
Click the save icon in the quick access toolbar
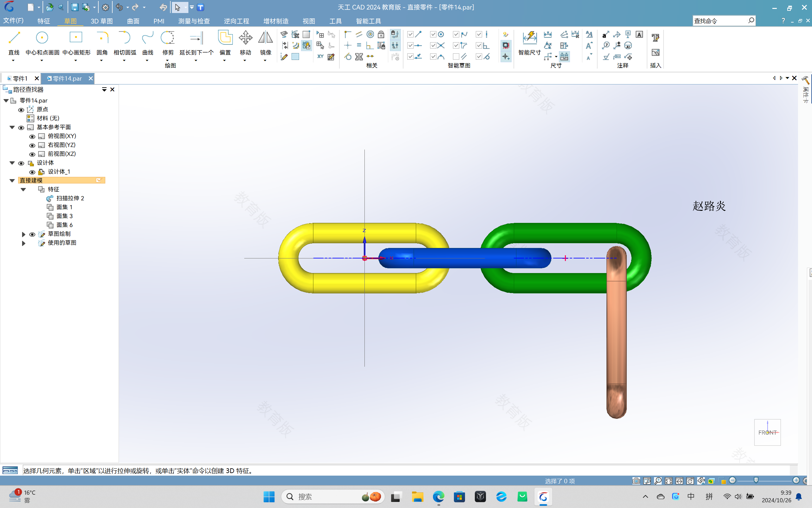point(75,7)
